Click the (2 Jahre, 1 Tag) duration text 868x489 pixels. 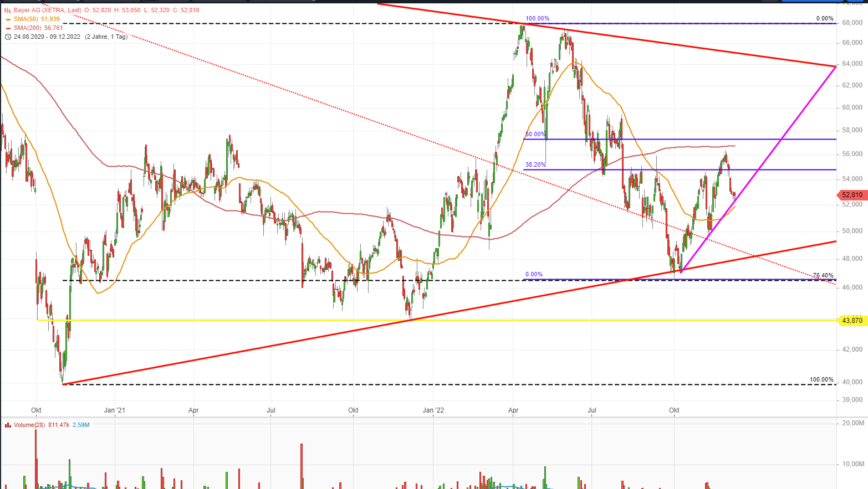(x=106, y=37)
